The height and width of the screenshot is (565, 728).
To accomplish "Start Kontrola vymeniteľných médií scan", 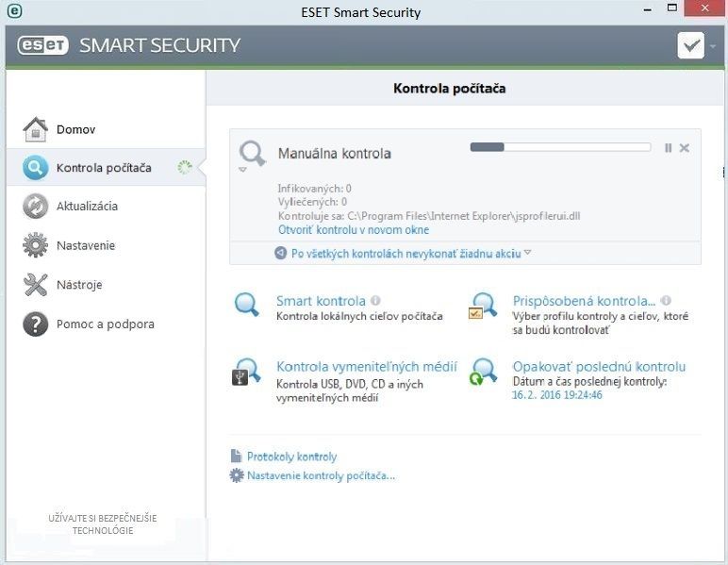I will (367, 367).
